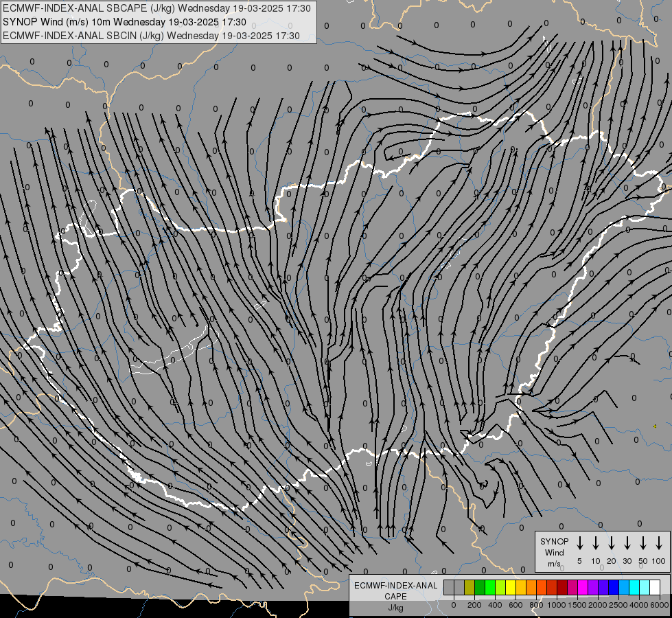This screenshot has width=672, height=618.
Task: Pick the orange-red swatch right of the 800 tick
Action: coord(542,587)
